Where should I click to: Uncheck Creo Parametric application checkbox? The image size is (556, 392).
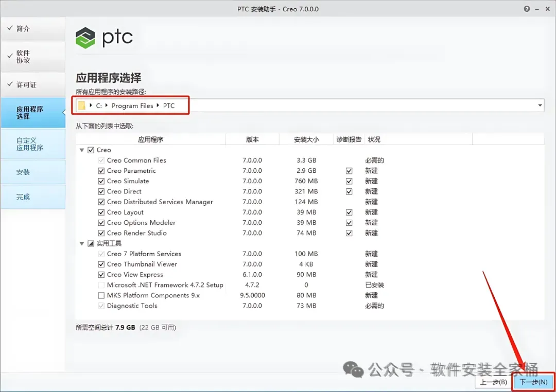point(101,171)
